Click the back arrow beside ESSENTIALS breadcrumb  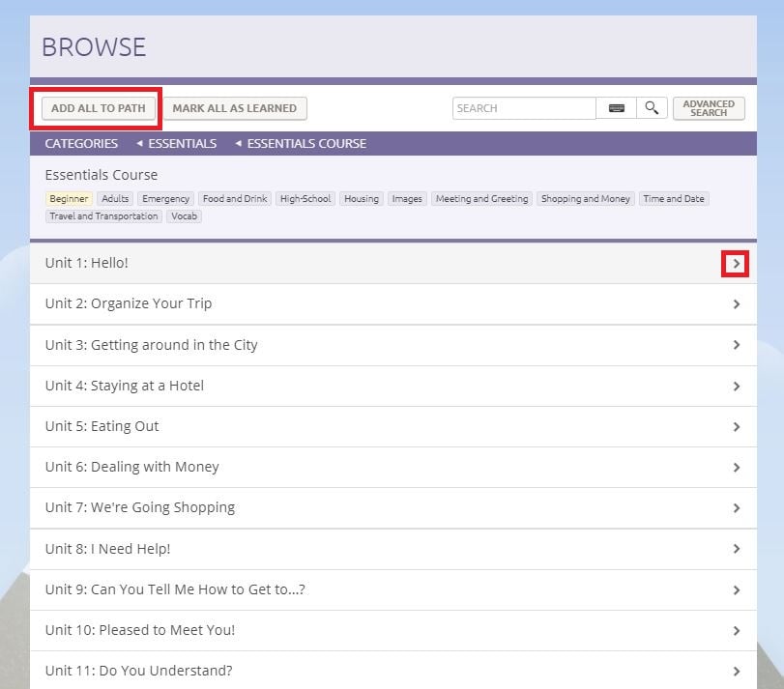pos(141,143)
